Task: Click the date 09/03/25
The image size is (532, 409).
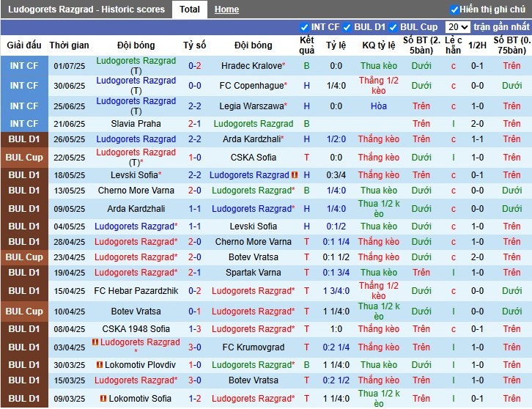Action: point(69,398)
